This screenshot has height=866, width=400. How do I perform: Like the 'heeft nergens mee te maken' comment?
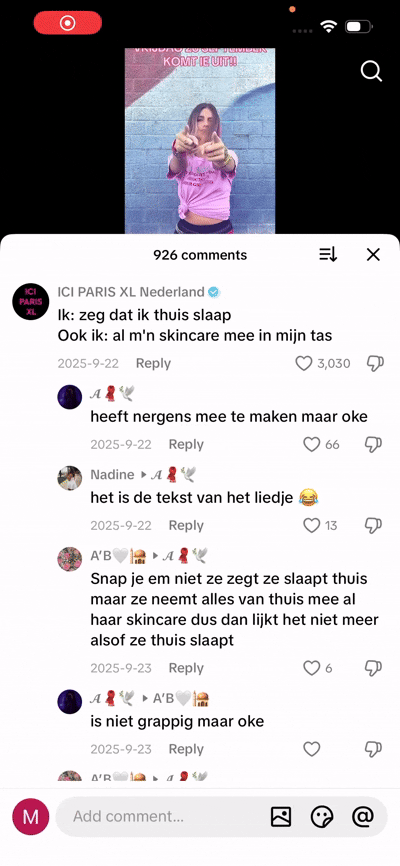click(312, 445)
